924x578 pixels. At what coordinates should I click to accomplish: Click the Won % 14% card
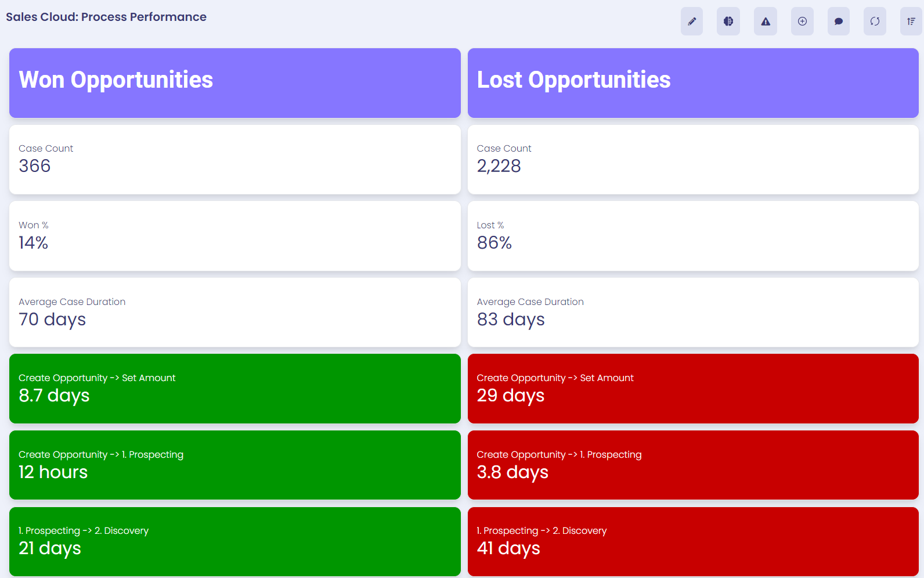click(x=235, y=236)
